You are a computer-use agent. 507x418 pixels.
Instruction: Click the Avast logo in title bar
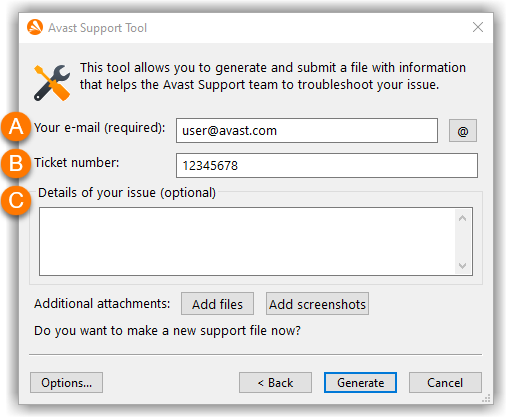(35, 27)
